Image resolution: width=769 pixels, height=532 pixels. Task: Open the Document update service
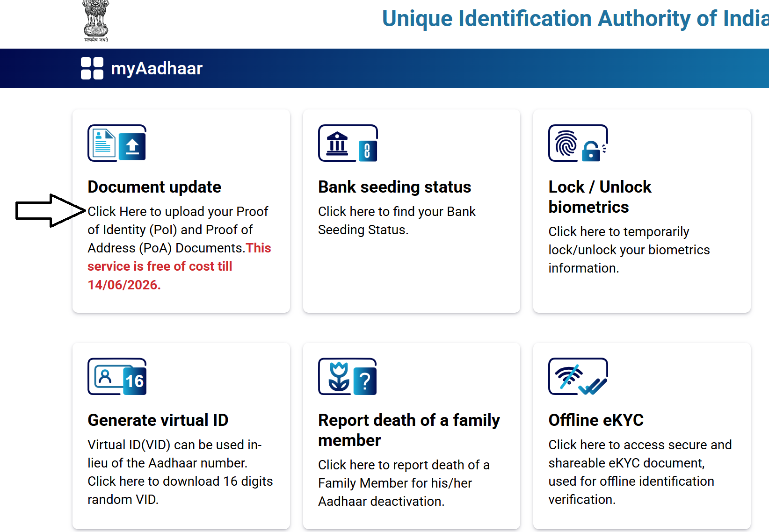[154, 187]
